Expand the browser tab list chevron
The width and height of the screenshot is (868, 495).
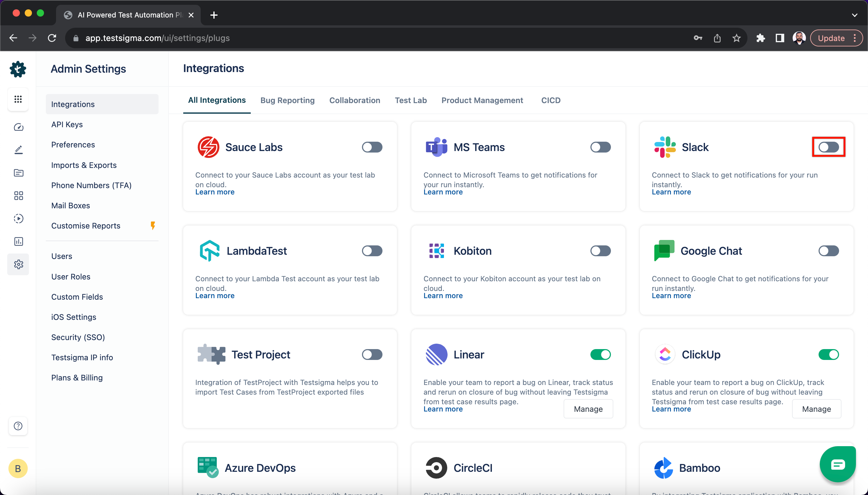coord(854,15)
